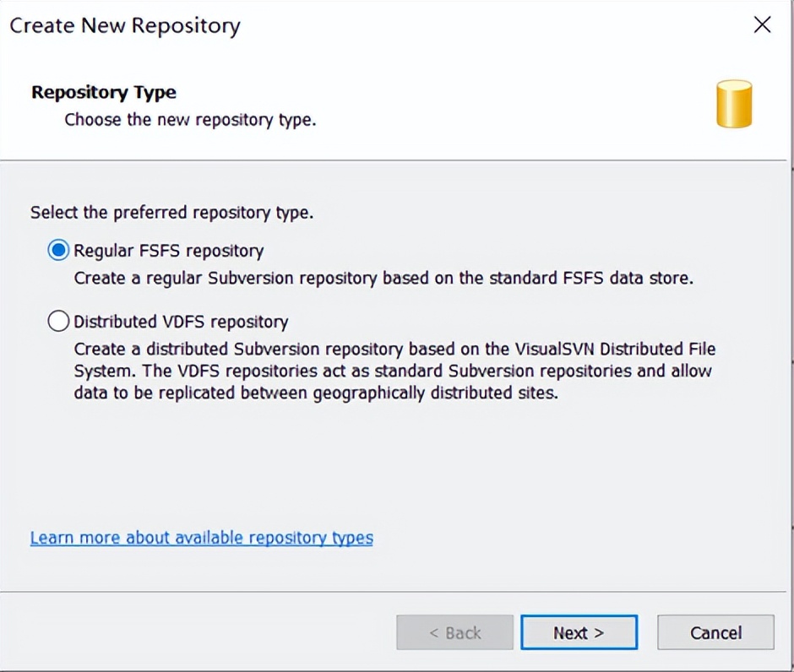The height and width of the screenshot is (672, 794).
Task: Click the FSFS description starting 'Create a regular Subversion'
Action: pos(383,279)
